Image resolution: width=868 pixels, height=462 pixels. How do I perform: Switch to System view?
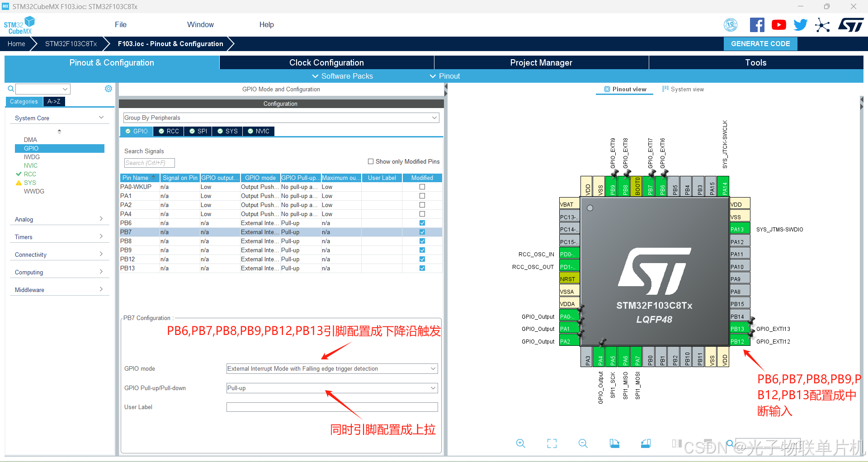point(683,89)
